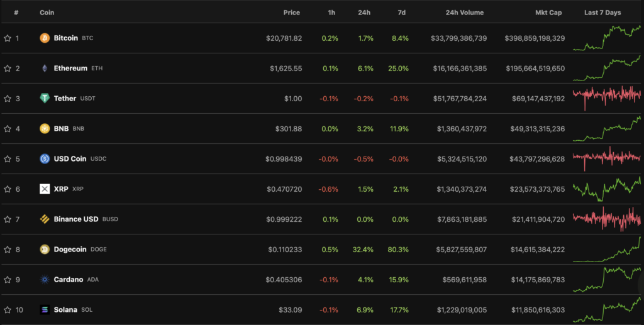
Task: View XRP's 7-day sparkline chart
Action: point(607,189)
